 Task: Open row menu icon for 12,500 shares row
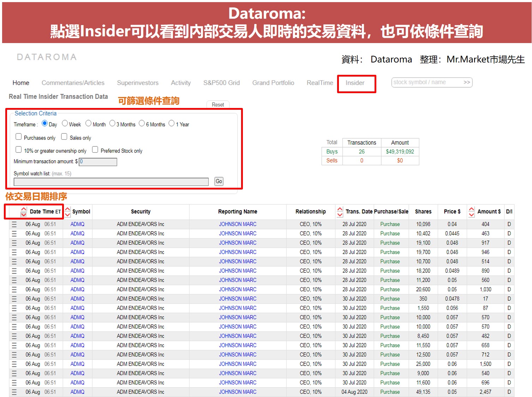pyautogui.click(x=14, y=355)
